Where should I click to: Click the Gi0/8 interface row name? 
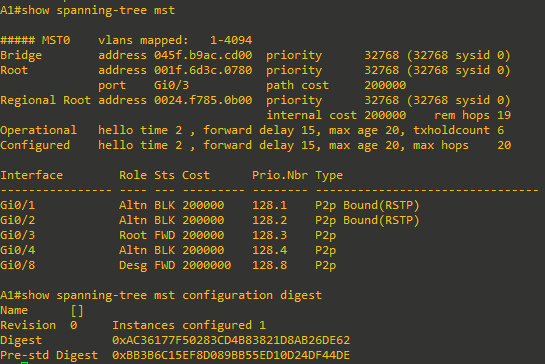tap(18, 265)
